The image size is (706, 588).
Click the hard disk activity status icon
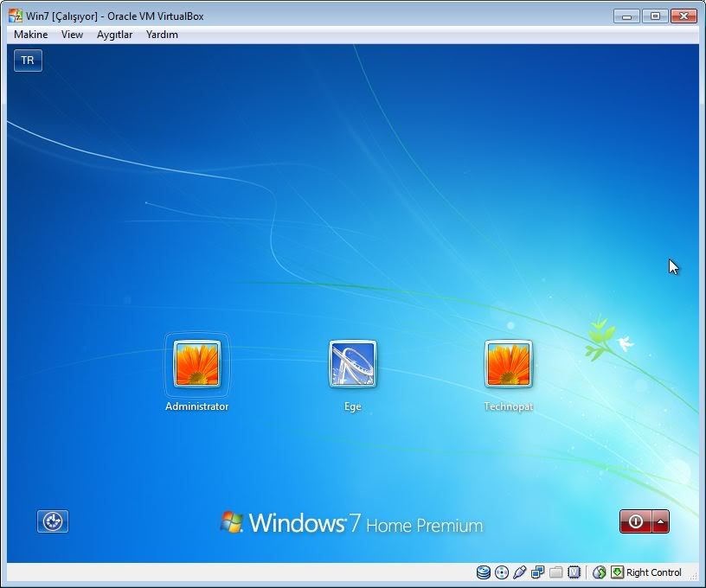point(483,572)
